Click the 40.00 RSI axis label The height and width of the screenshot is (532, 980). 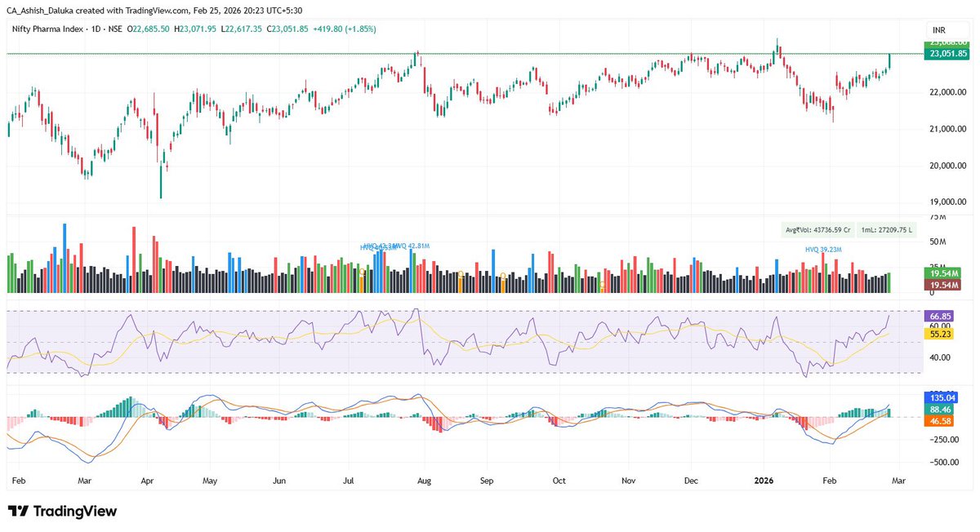tap(939, 357)
